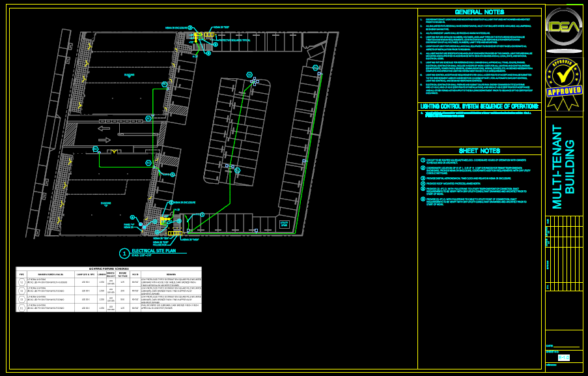
Task: Select the left-pointing arrow in the driveway
Action: pyautogui.click(x=104, y=129)
